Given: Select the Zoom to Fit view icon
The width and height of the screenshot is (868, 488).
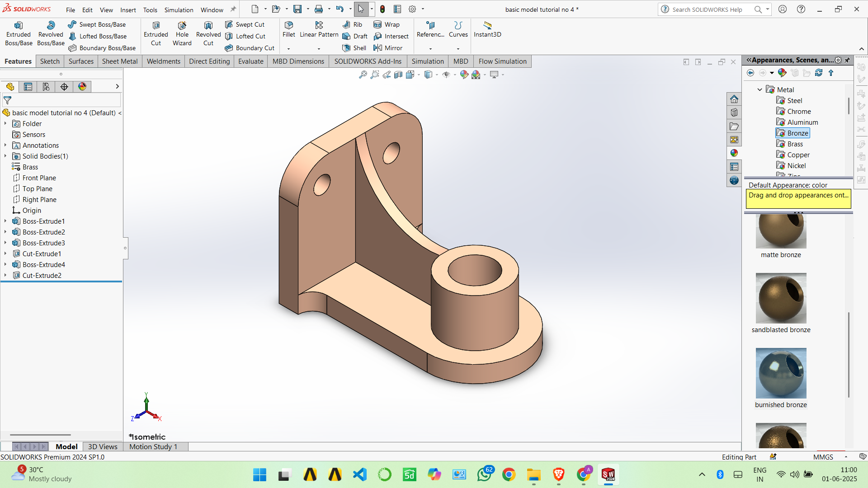Looking at the screenshot, I should coord(363,75).
